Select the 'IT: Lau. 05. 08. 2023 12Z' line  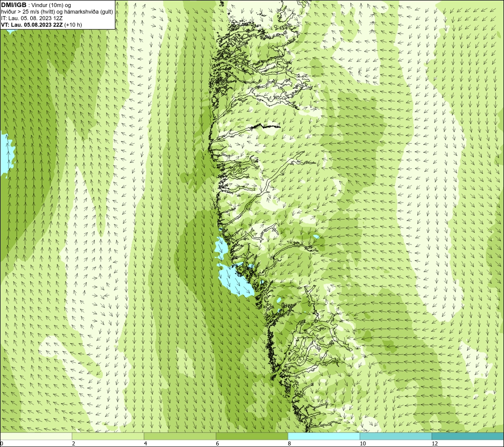(x=32, y=18)
